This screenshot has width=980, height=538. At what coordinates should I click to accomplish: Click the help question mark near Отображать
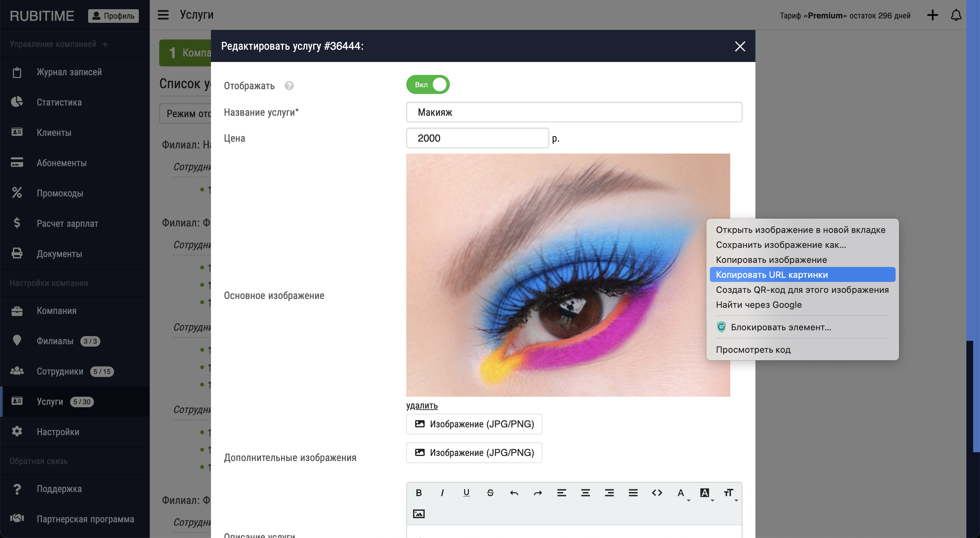point(289,86)
